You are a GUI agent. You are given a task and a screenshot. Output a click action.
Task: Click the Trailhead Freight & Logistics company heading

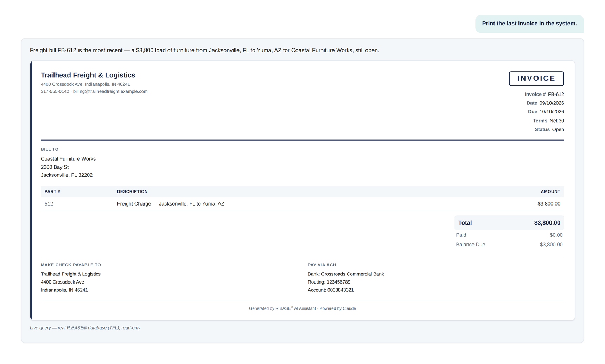tap(88, 75)
